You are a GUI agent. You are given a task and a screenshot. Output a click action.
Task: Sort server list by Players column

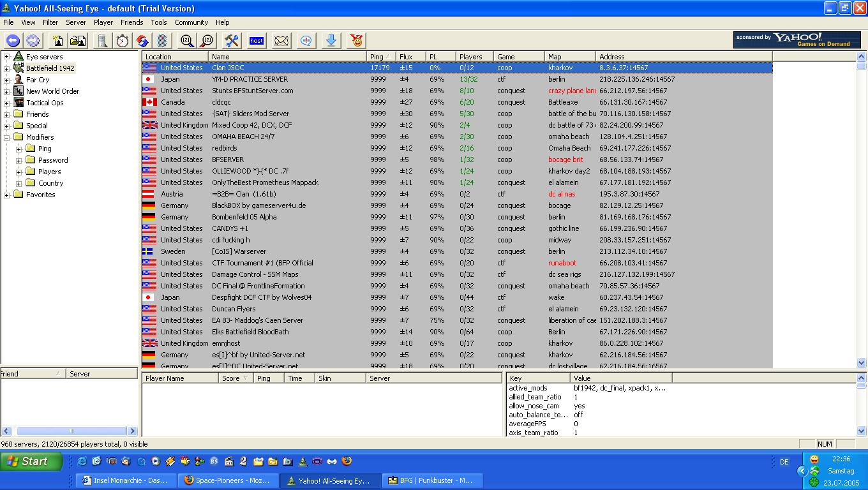[471, 57]
